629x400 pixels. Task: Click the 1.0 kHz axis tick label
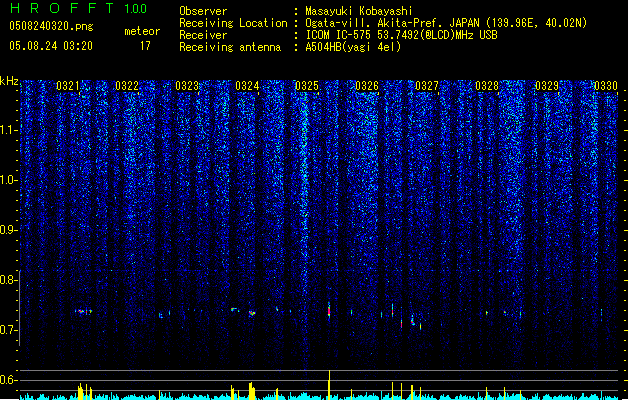(x=8, y=180)
